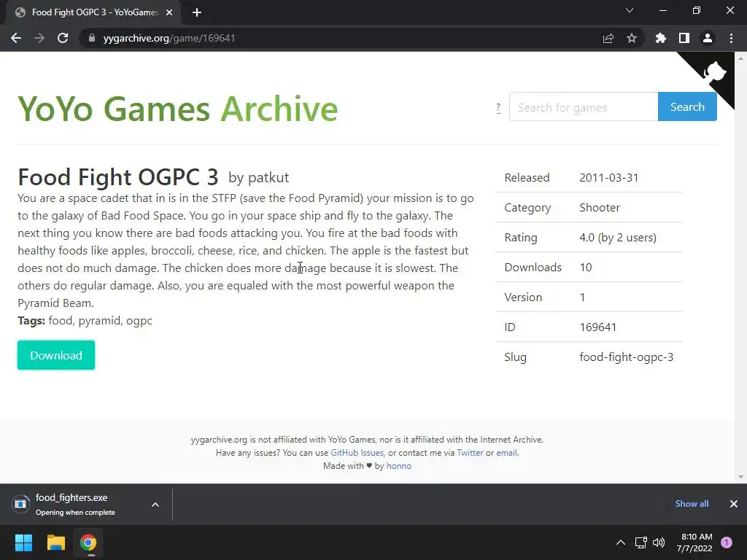Screen dimensions: 747x560
Task: Click the Downloads count 10
Action: pos(586,268)
